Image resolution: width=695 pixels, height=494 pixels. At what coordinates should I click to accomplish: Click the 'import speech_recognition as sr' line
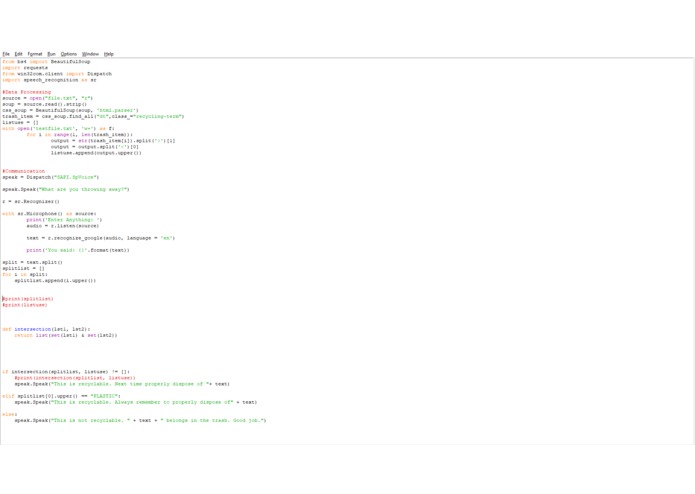click(x=49, y=80)
